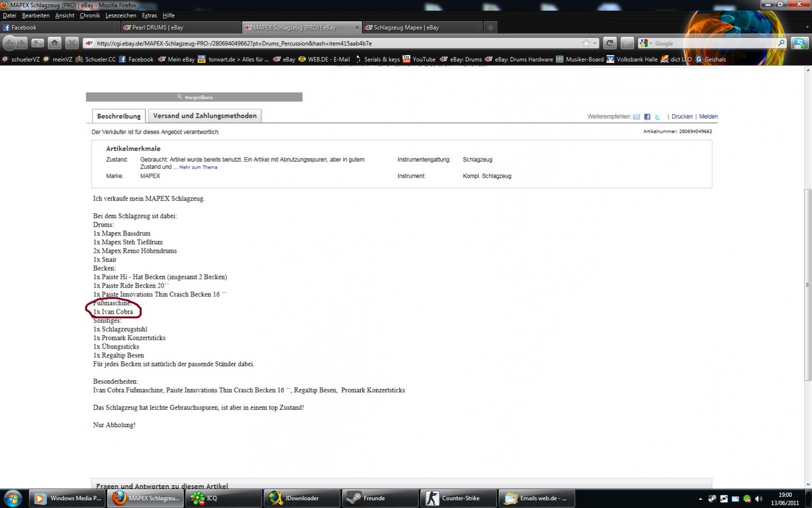Open Windows Media Player from the taskbar
Screen dimensions: 812x508
[x=67, y=498]
